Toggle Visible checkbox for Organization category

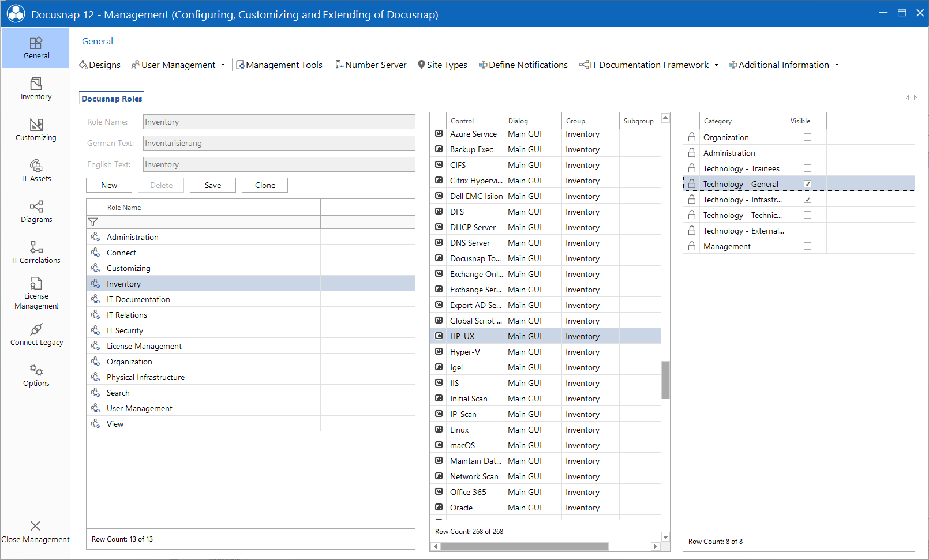pyautogui.click(x=807, y=137)
